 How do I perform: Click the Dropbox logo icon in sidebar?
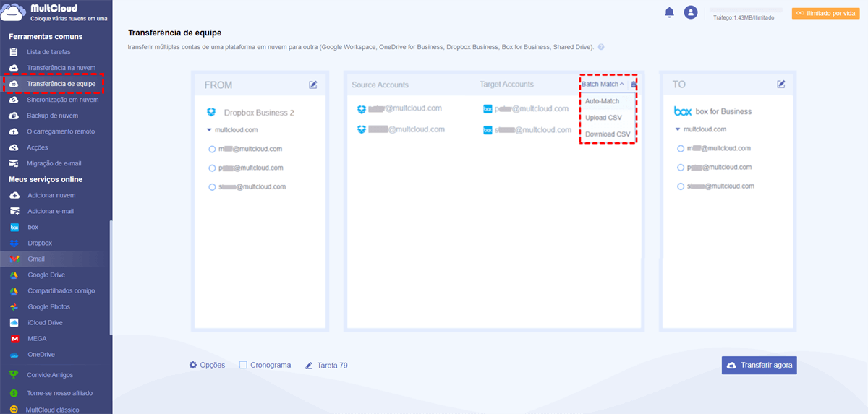tap(14, 243)
